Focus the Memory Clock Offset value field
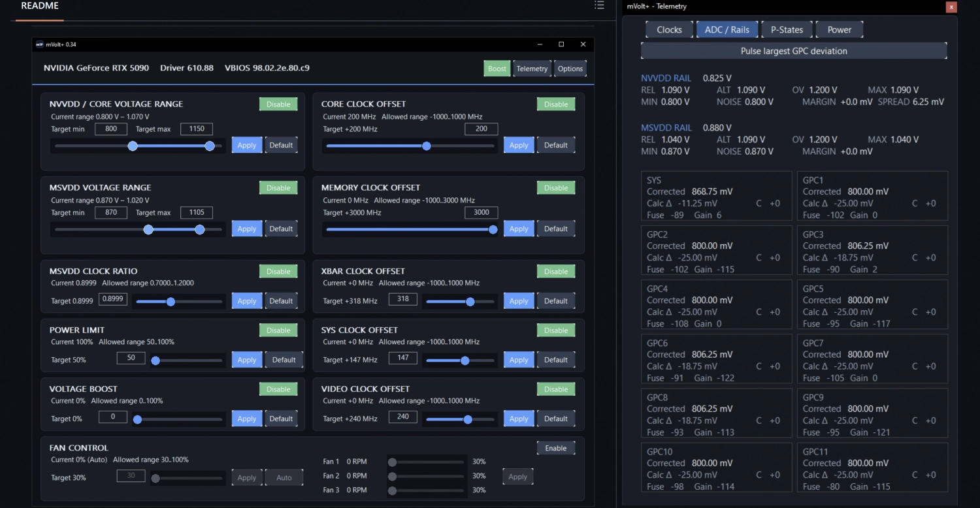980x508 pixels. (482, 212)
